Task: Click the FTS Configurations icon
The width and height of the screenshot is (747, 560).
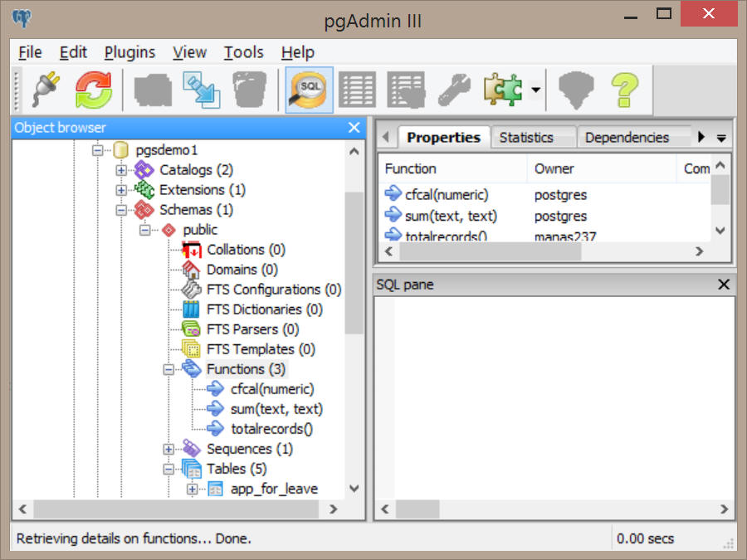Action: coord(192,290)
